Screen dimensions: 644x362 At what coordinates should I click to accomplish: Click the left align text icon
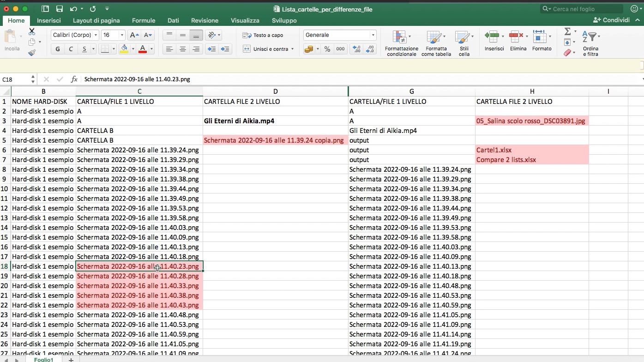(169, 49)
